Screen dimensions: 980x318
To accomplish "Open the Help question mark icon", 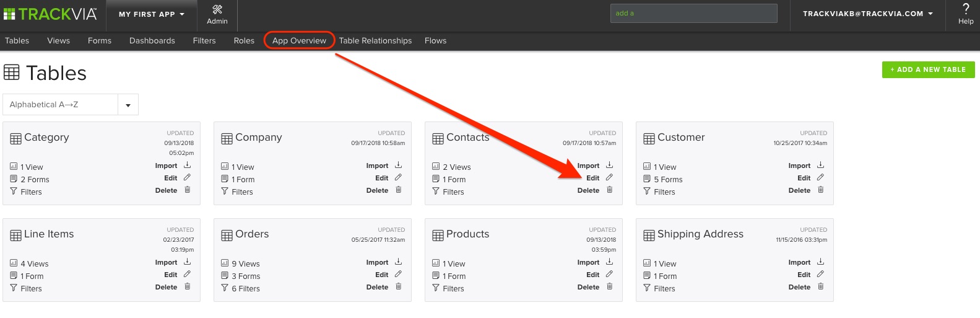I will 966,9.
